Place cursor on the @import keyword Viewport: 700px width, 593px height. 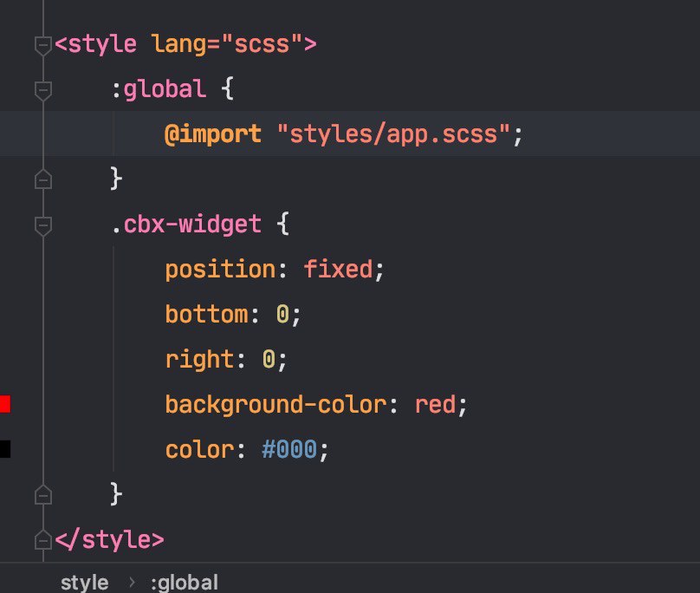click(x=213, y=134)
